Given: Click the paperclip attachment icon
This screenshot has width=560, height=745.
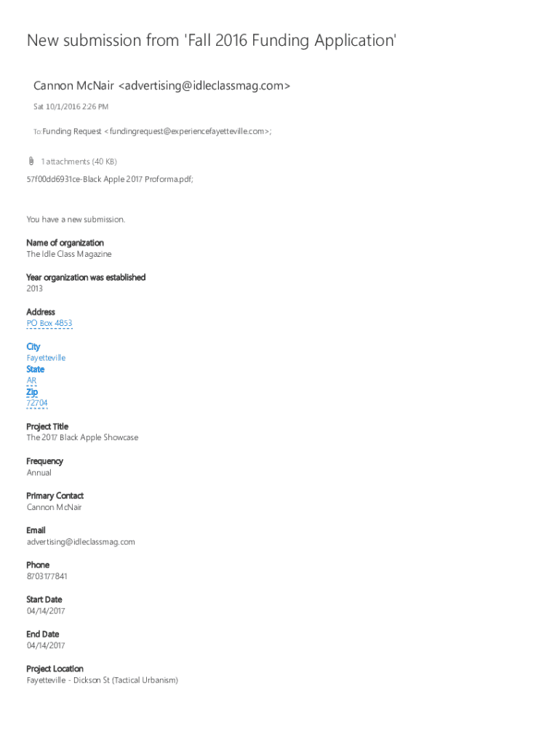Looking at the screenshot, I should [x=31, y=161].
